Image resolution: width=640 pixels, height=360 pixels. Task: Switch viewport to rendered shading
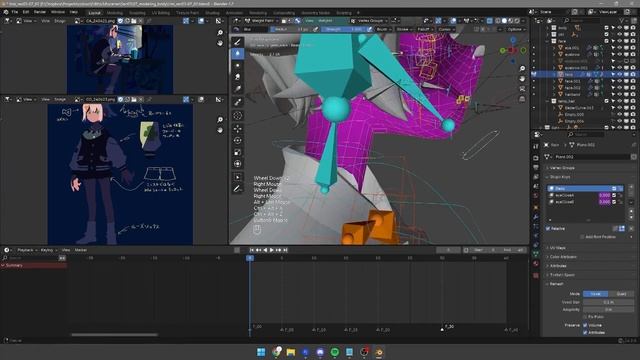[x=517, y=20]
